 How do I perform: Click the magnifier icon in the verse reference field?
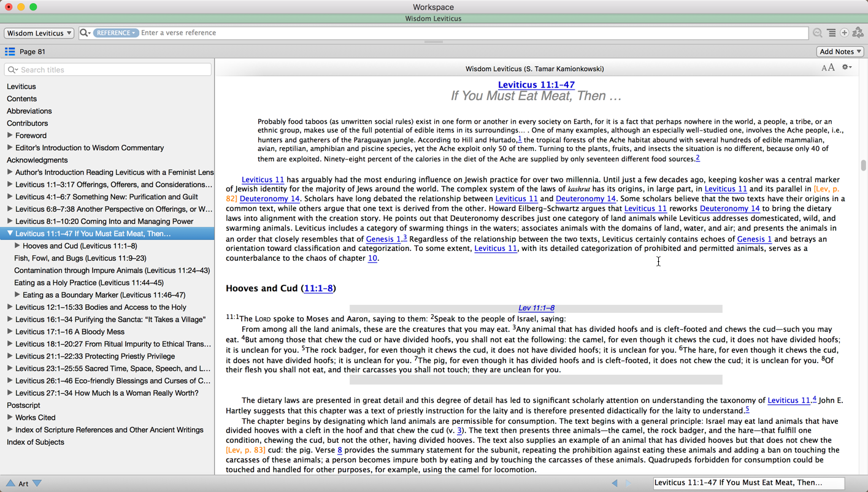point(85,33)
